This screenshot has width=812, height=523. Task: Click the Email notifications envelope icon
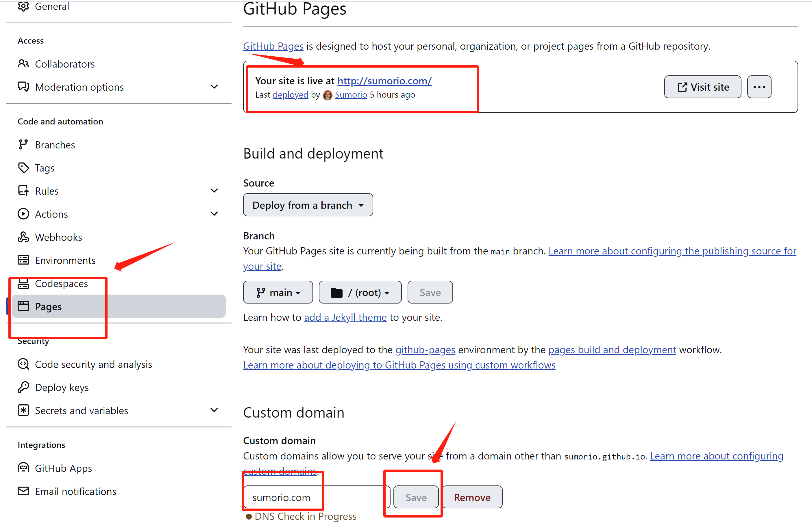[x=23, y=491]
